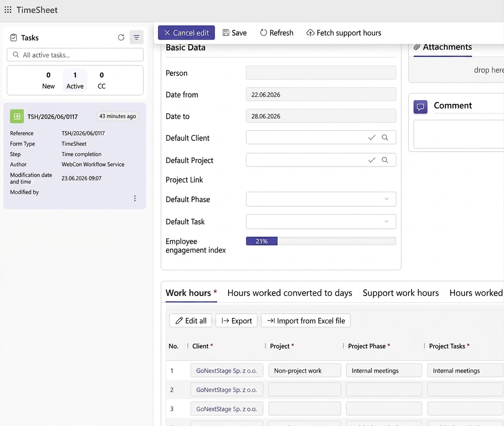This screenshot has height=426, width=504.
Task: Search Default Project with the magnifier icon
Action: (x=385, y=160)
